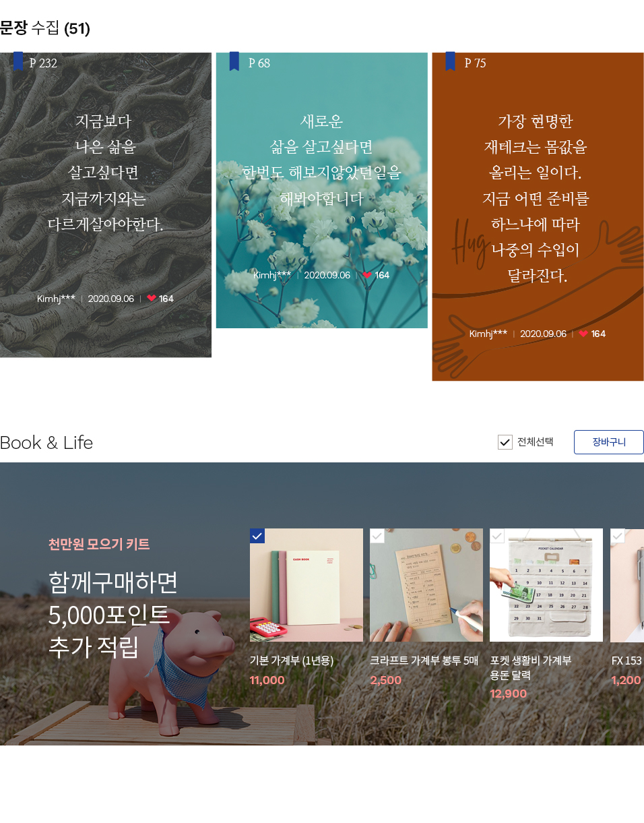Check the FX 153 product checkbox

click(618, 536)
